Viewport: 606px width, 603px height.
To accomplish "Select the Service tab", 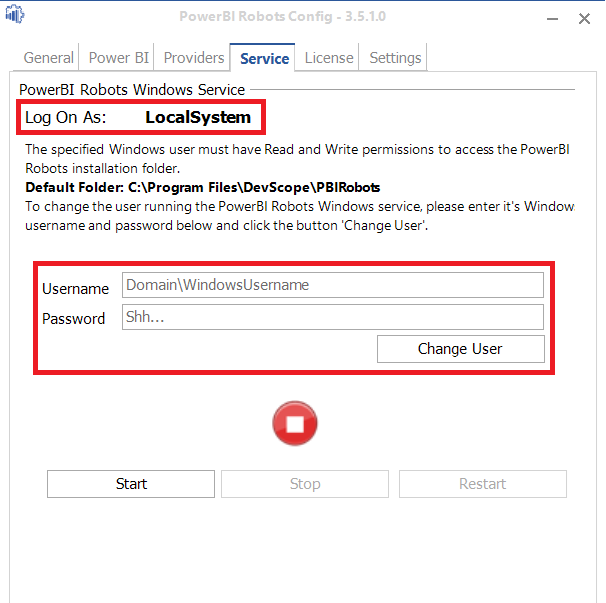I will 264,58.
